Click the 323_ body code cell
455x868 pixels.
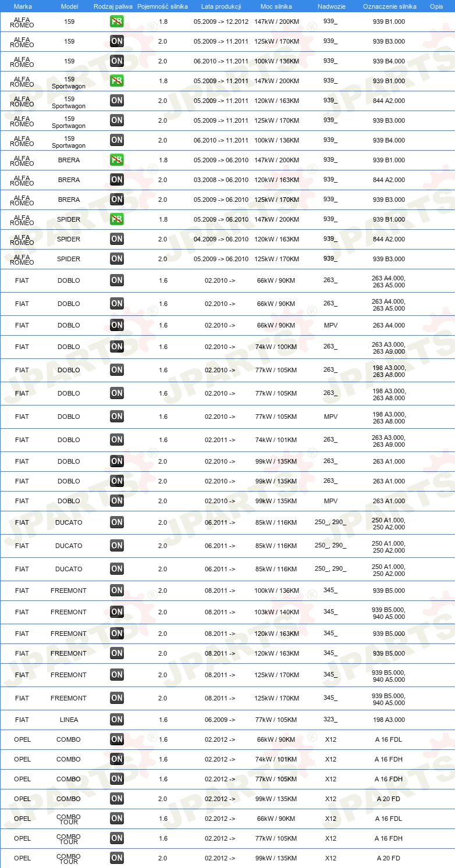pyautogui.click(x=330, y=720)
